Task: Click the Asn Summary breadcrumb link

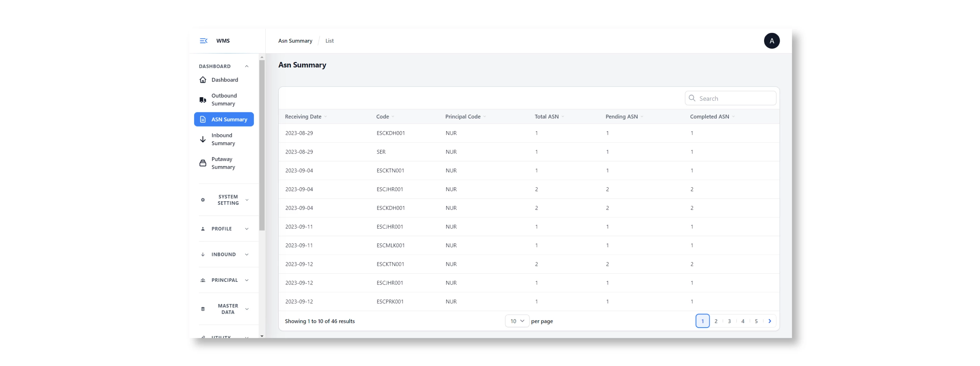Action: click(x=295, y=41)
